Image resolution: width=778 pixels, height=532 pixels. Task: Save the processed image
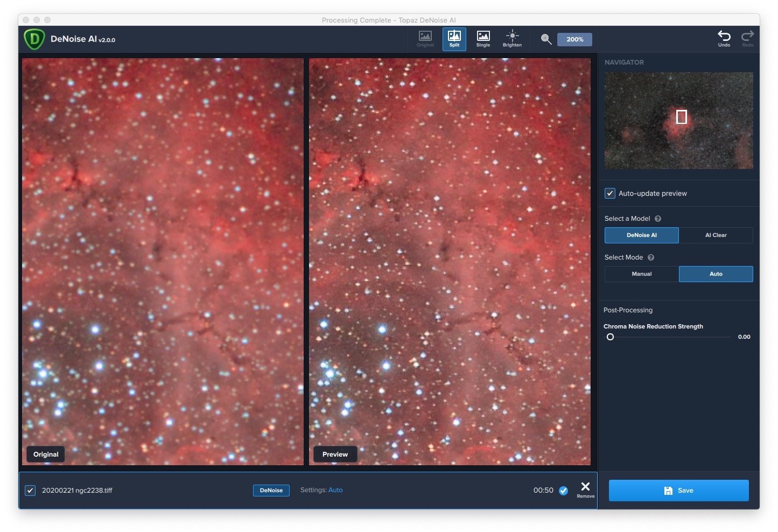coord(679,491)
